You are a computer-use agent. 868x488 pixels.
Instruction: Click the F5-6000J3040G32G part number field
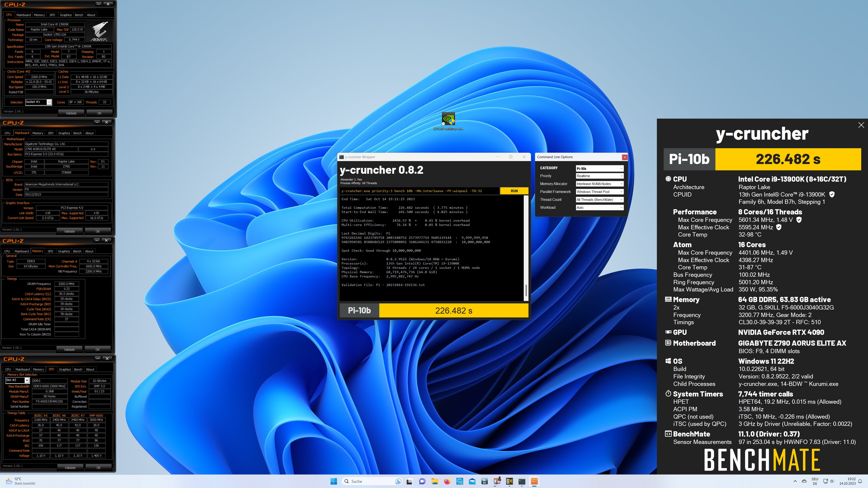click(x=50, y=401)
